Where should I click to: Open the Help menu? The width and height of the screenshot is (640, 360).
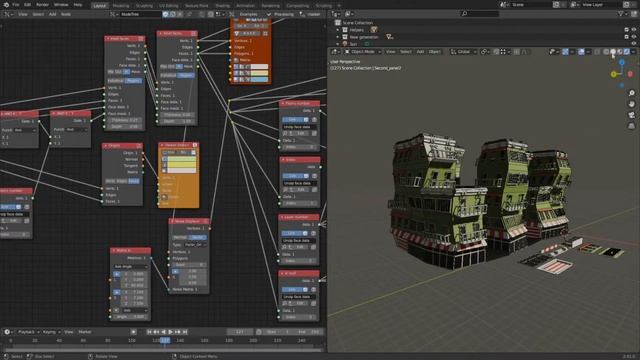[x=78, y=5]
